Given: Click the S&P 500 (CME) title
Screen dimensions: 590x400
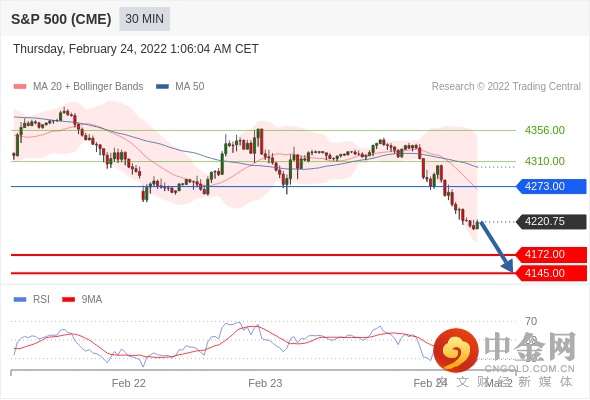Looking at the screenshot, I should (x=61, y=19).
